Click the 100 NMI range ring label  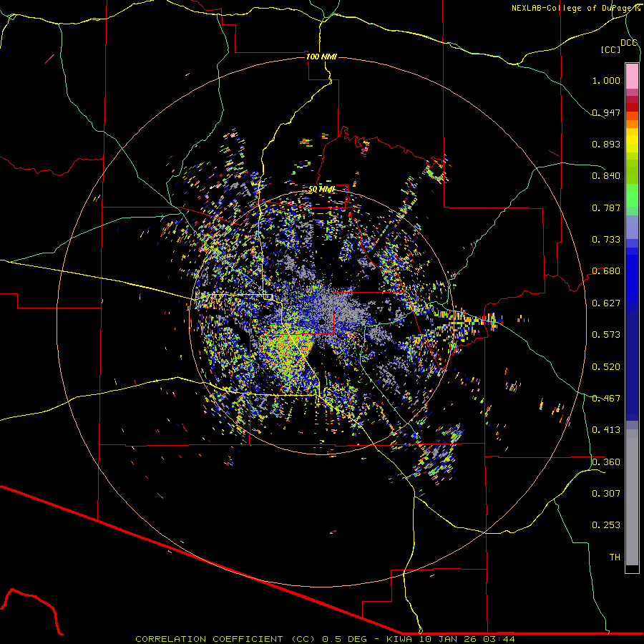(321, 57)
